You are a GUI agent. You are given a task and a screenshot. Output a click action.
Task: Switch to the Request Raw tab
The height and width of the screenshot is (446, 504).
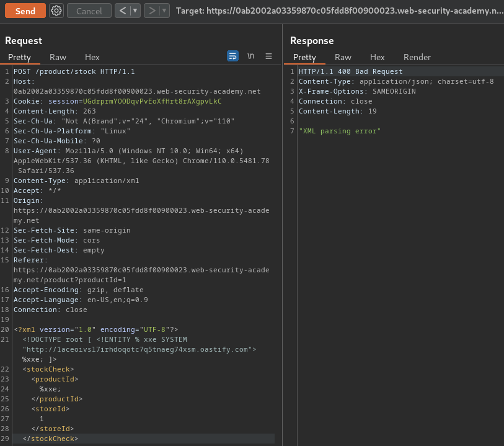[58, 57]
